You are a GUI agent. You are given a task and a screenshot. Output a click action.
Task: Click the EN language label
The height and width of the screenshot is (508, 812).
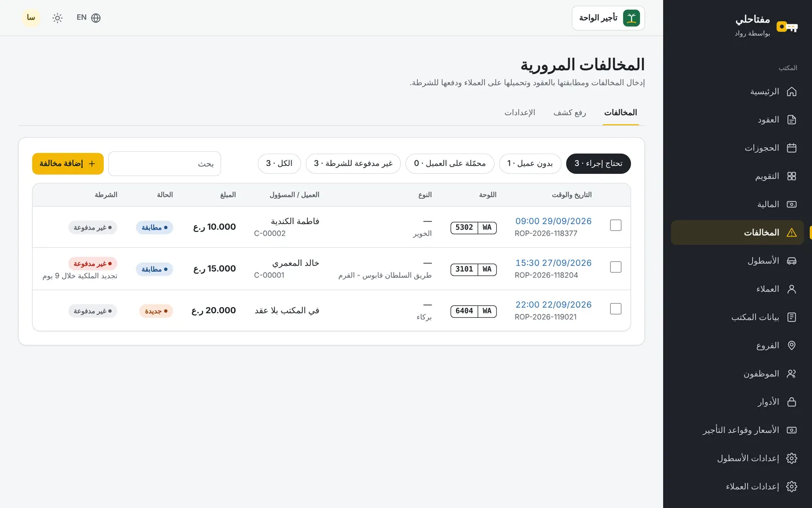(82, 17)
